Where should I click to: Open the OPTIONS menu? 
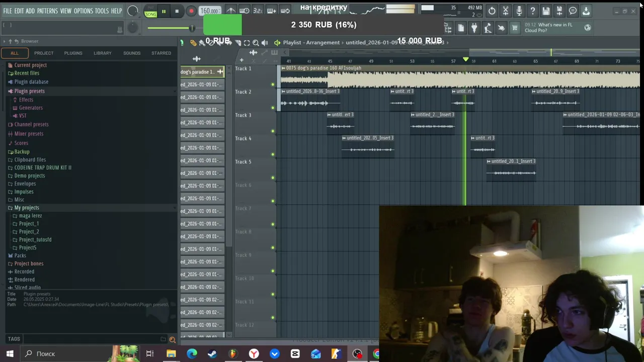(x=83, y=11)
